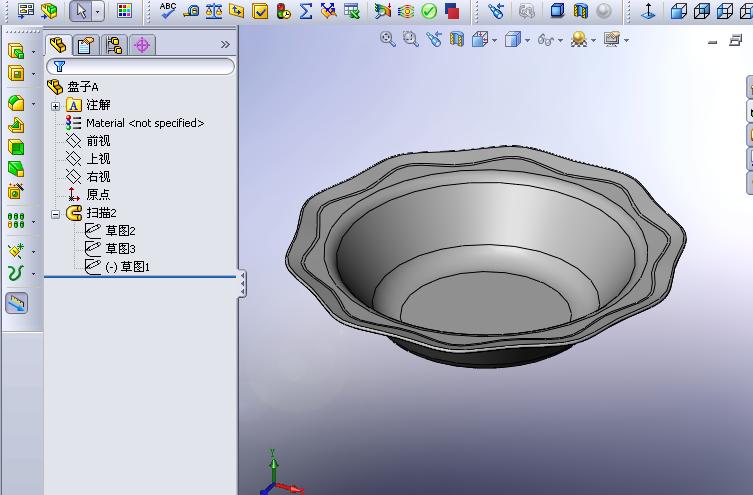
Task: Open the Reference Geometry icon
Action: [x=16, y=251]
